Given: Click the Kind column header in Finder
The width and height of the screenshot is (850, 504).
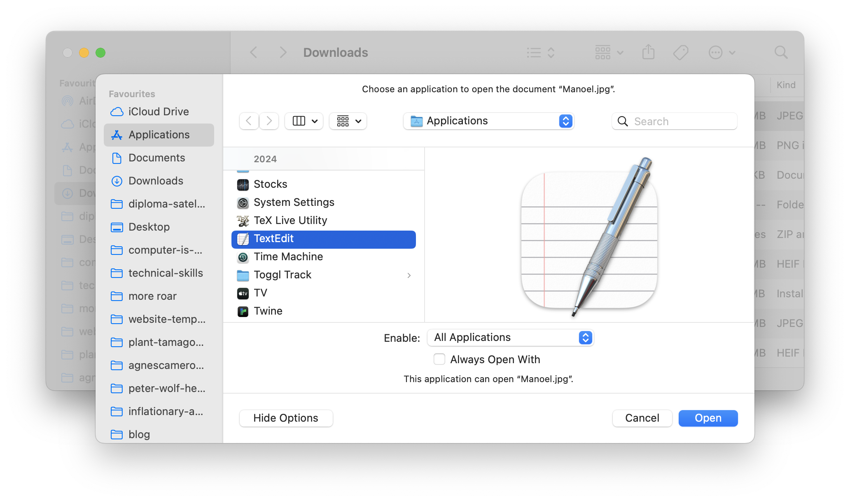Looking at the screenshot, I should [x=786, y=85].
